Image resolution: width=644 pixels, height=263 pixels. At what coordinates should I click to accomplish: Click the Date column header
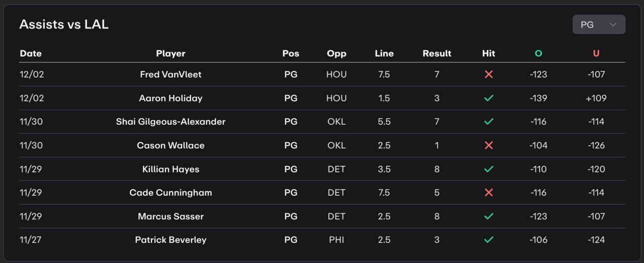coord(31,53)
